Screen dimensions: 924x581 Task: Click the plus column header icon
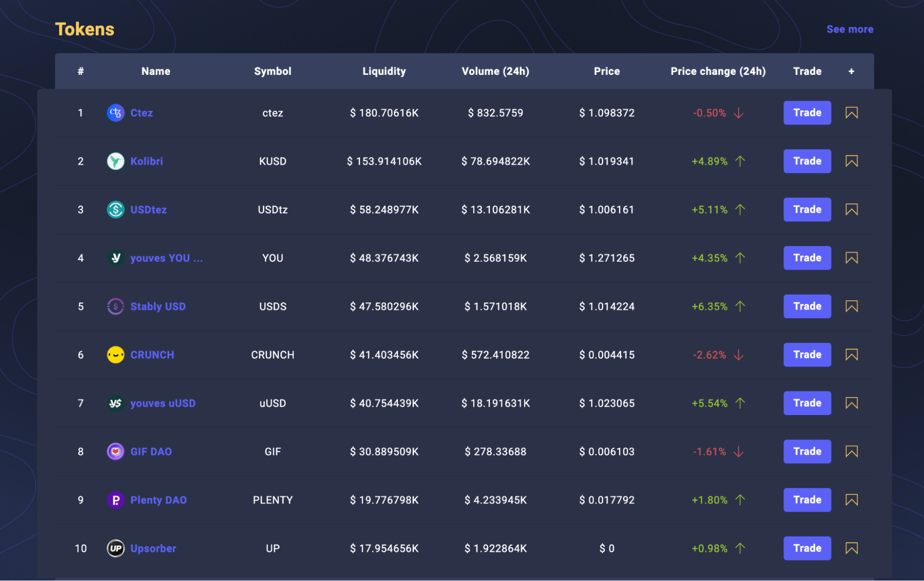[x=851, y=71]
